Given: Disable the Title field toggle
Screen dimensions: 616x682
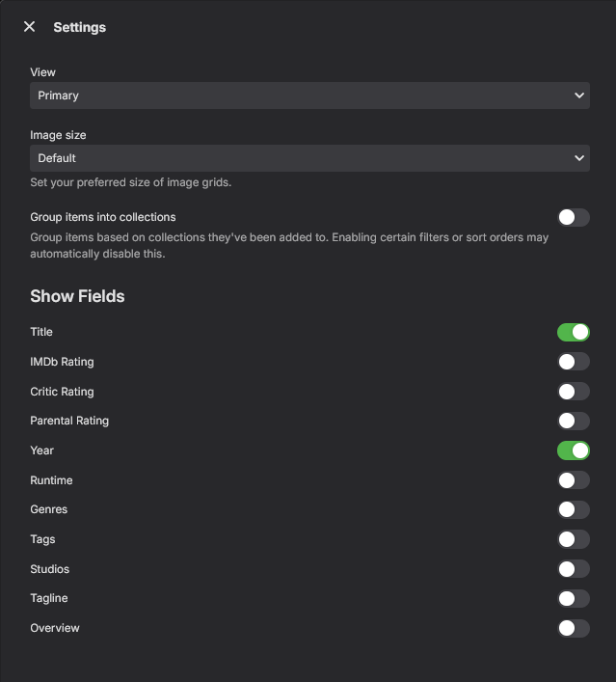Looking at the screenshot, I should point(573,332).
